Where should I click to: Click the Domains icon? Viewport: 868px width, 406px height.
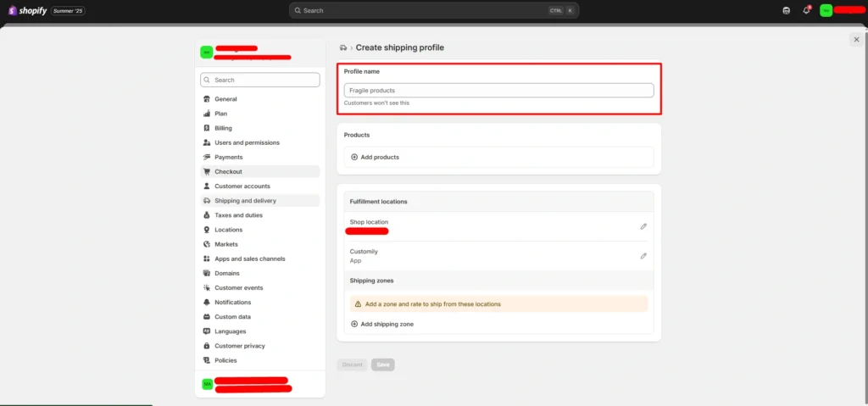pyautogui.click(x=207, y=273)
